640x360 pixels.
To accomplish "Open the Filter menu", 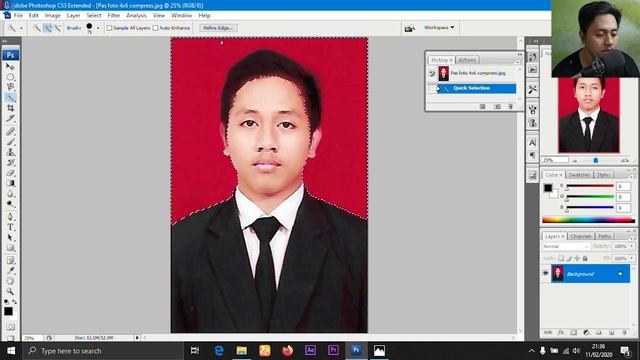I will tap(114, 16).
